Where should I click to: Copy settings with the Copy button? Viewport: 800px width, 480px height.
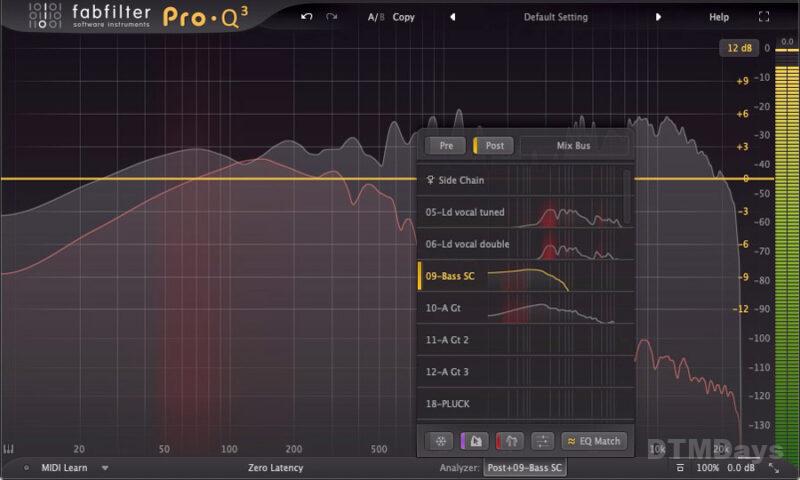tap(403, 17)
